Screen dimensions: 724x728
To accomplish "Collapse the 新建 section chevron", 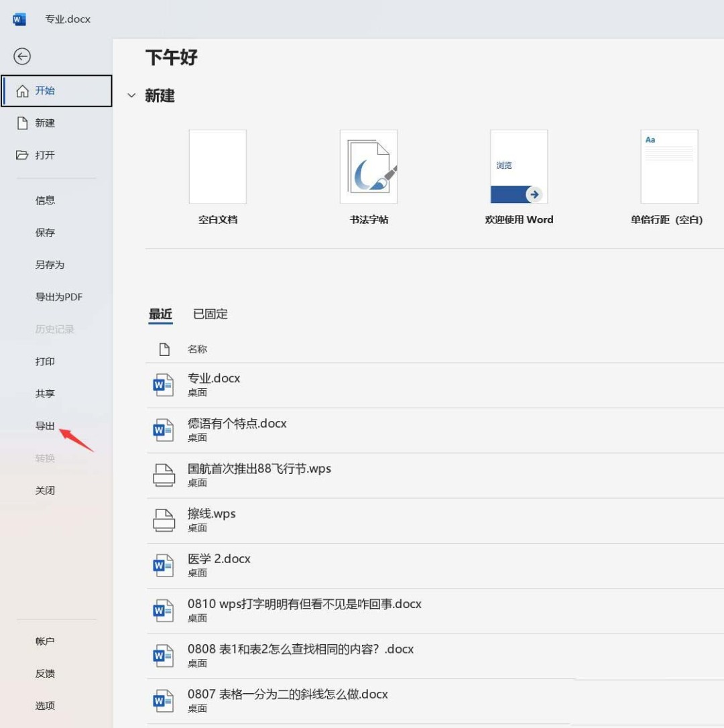I will pos(131,95).
